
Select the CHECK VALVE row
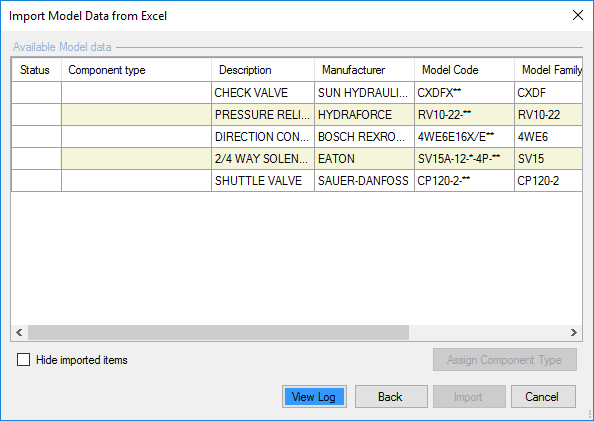[x=297, y=92]
